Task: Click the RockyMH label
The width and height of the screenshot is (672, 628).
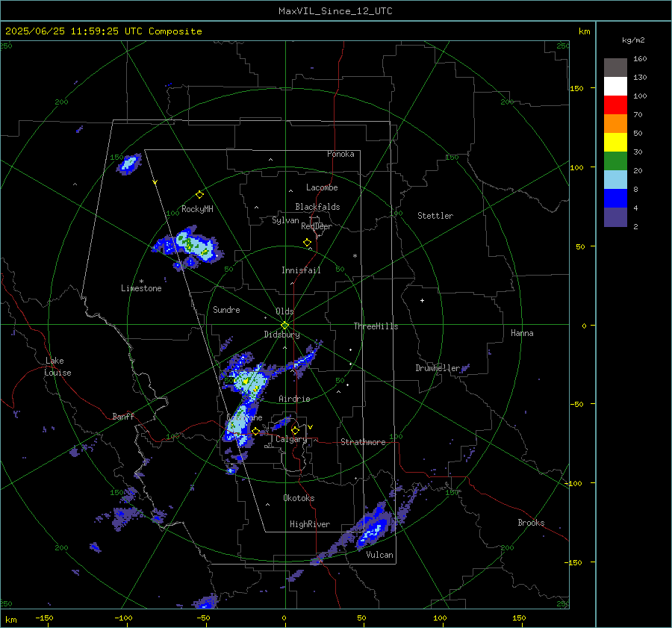Action: point(197,209)
